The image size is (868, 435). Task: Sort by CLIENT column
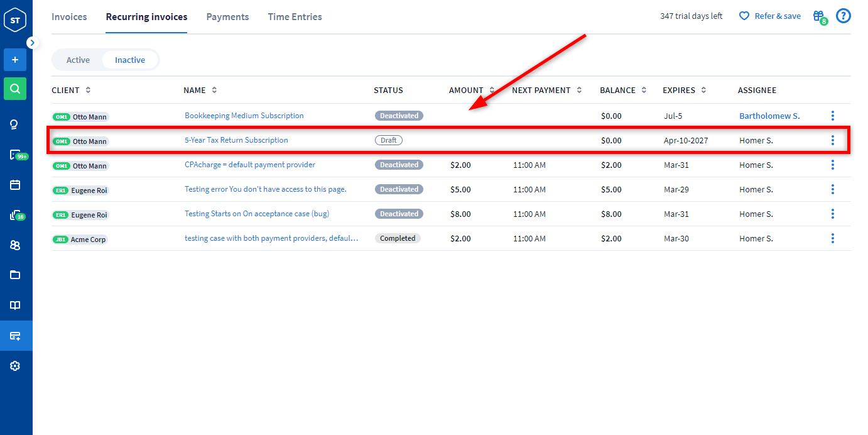[71, 90]
